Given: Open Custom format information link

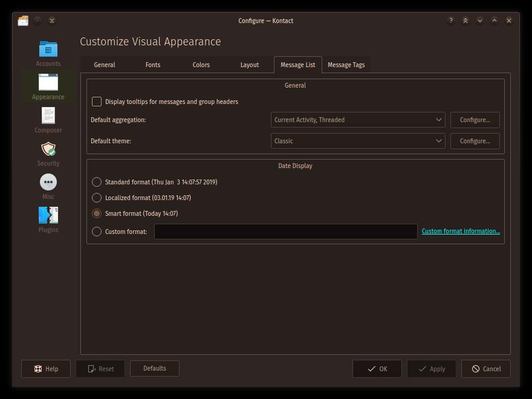Looking at the screenshot, I should (x=461, y=231).
